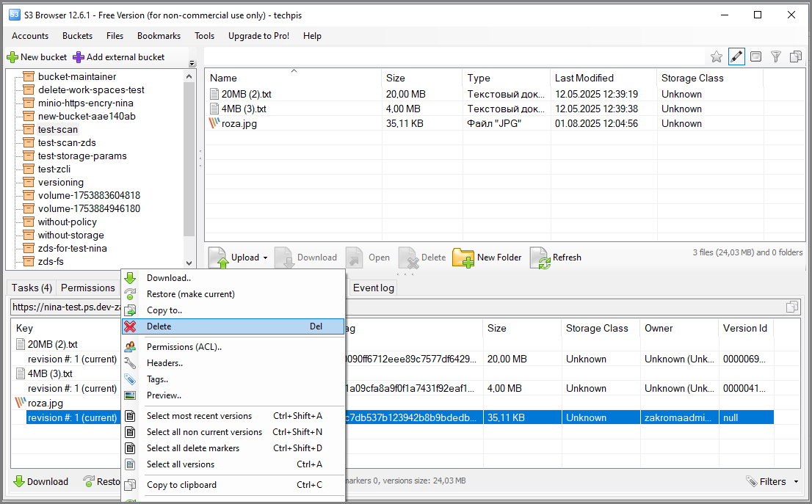Click the Copy to icon in context menu
The width and height of the screenshot is (812, 504).
pos(130,310)
